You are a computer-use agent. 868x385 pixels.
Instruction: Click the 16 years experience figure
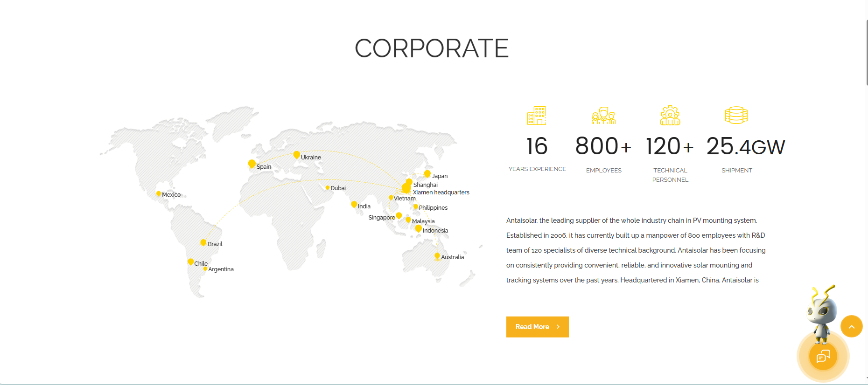coord(537,146)
